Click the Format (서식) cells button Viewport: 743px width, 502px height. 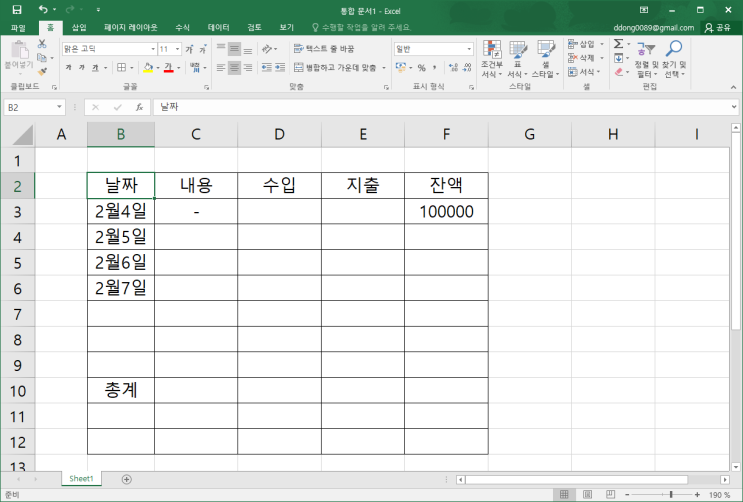click(586, 72)
